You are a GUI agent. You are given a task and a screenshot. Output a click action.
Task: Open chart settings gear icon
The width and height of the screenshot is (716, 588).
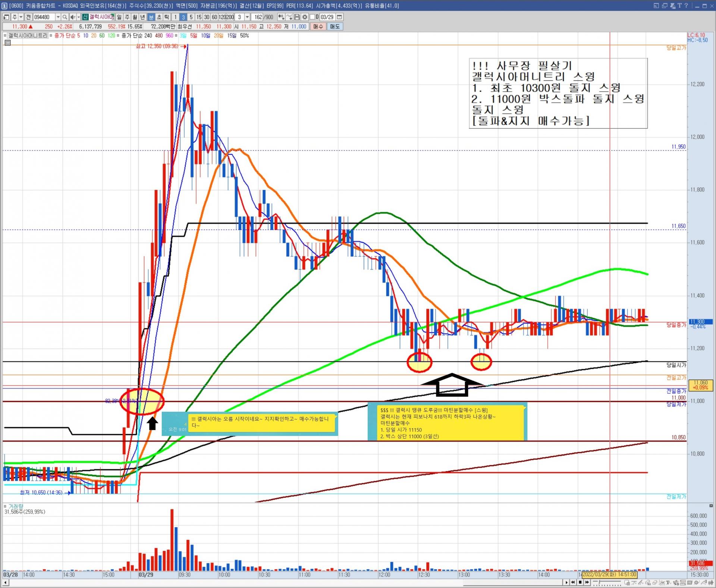pyautogui.click(x=305, y=17)
